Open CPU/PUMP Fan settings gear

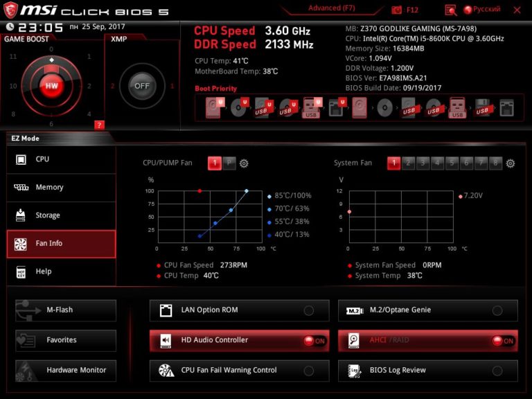click(x=244, y=163)
